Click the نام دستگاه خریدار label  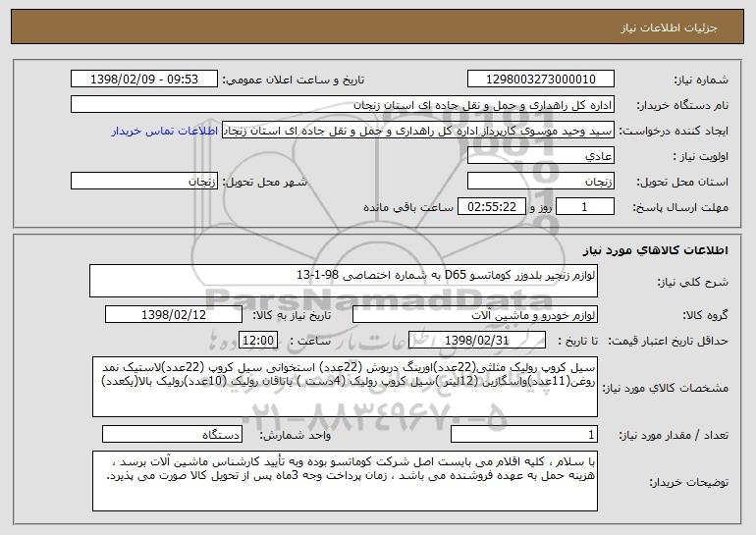click(682, 105)
